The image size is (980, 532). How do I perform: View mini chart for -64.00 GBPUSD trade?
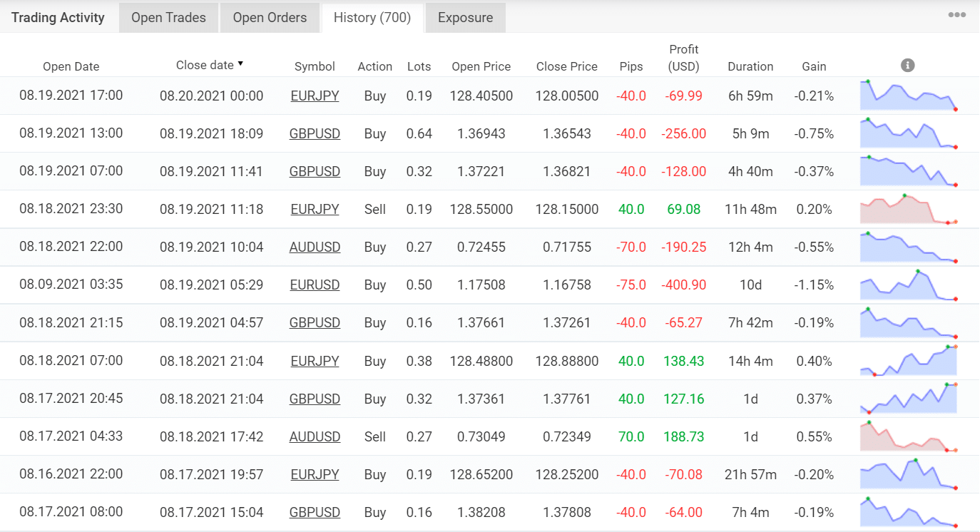908,512
